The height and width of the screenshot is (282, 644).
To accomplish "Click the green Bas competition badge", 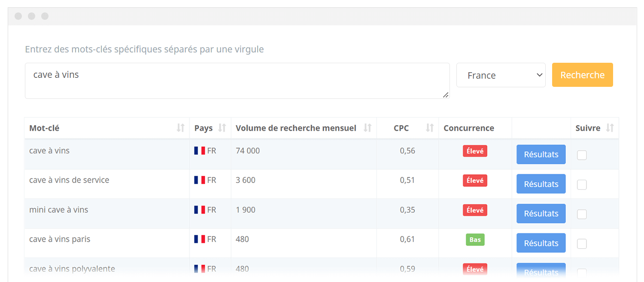I will pos(475,240).
